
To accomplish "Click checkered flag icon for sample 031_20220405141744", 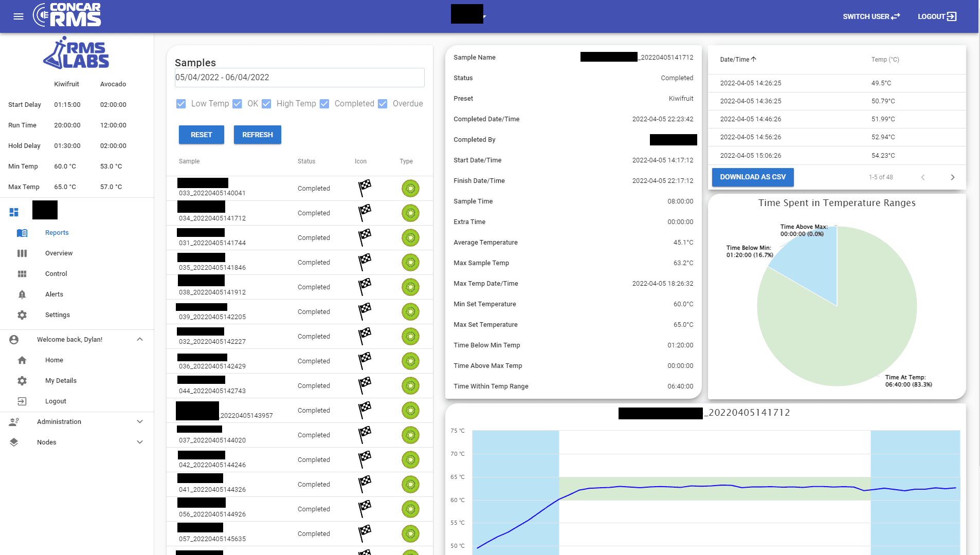I will pyautogui.click(x=365, y=237).
